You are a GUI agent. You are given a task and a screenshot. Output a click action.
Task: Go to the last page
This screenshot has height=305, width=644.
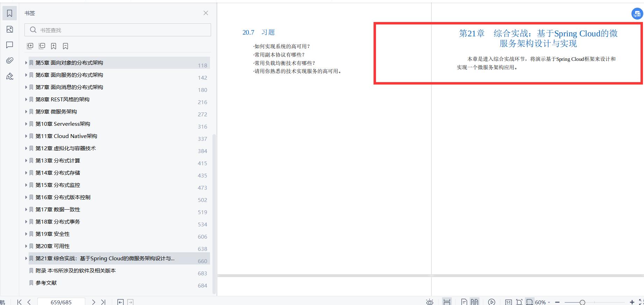[x=103, y=302]
